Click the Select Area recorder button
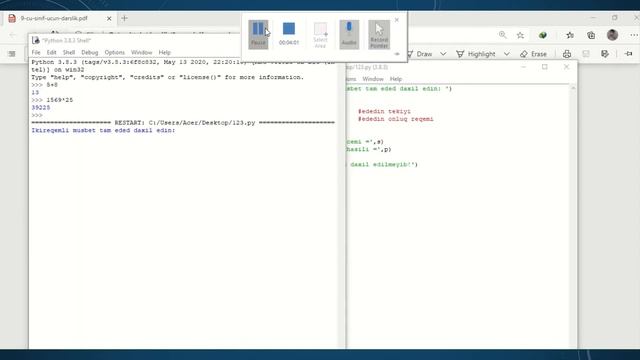640x360 pixels. coord(320,35)
